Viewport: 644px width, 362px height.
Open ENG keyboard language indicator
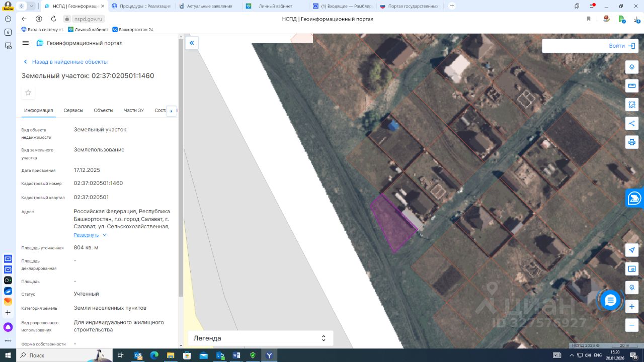pos(598,355)
